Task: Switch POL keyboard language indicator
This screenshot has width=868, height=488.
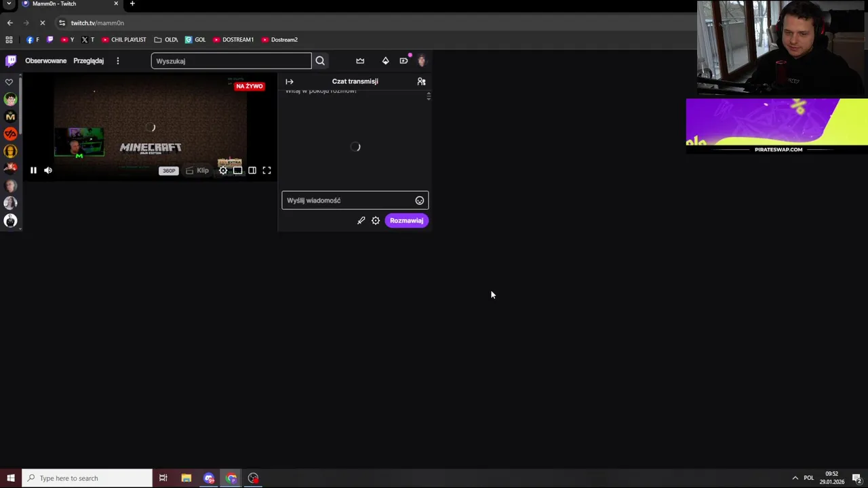Action: 808,479
